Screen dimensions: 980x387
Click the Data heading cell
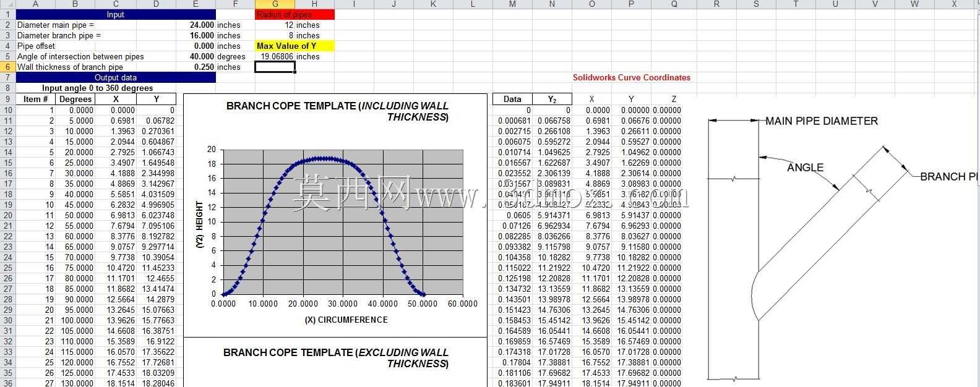click(x=512, y=99)
